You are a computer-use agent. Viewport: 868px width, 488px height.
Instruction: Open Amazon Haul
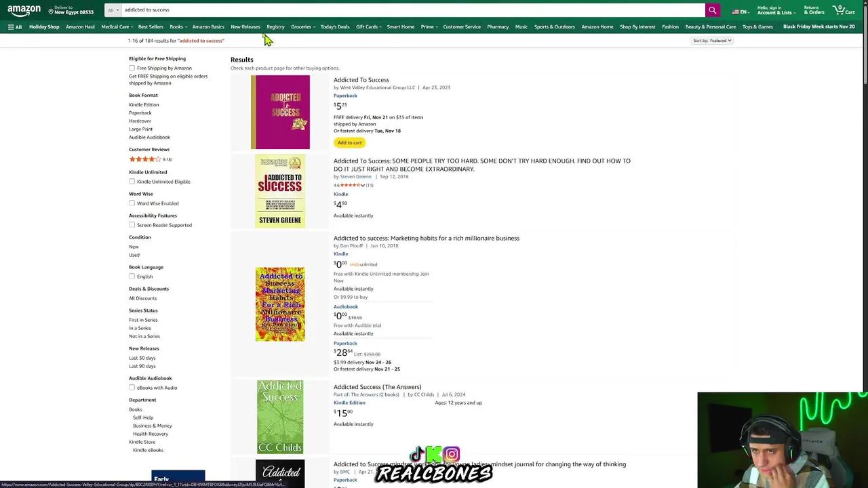click(80, 27)
